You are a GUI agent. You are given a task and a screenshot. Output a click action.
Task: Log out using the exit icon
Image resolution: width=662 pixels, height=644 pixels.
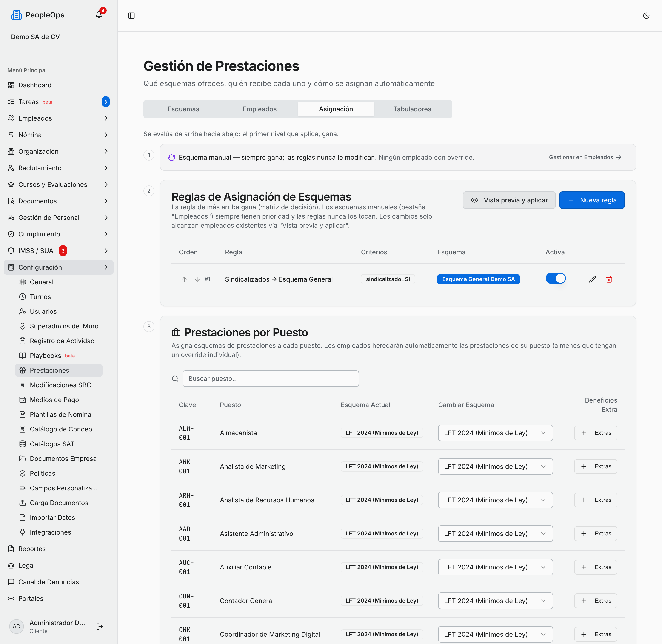100,627
